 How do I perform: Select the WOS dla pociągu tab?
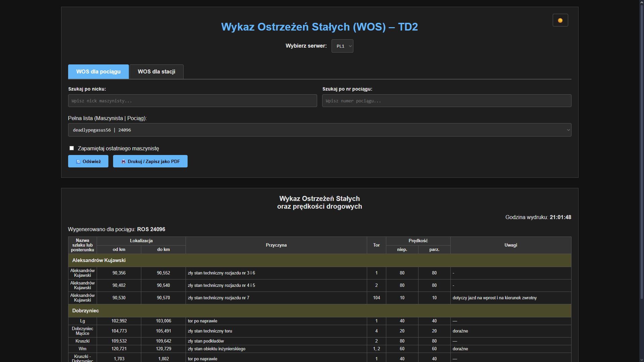(x=98, y=72)
